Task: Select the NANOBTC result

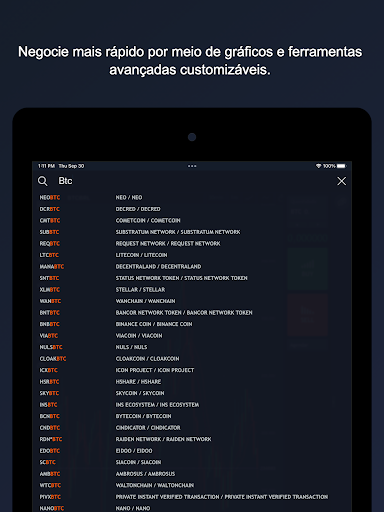Action: pos(52,508)
